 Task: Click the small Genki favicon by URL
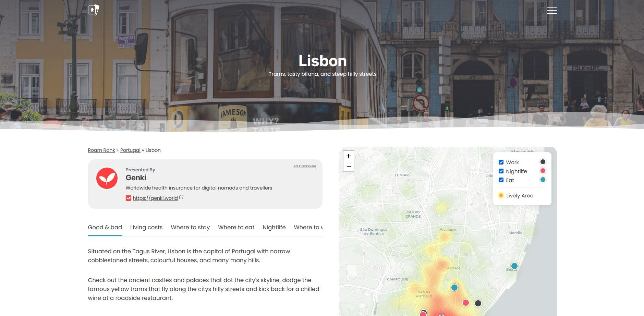pyautogui.click(x=129, y=198)
